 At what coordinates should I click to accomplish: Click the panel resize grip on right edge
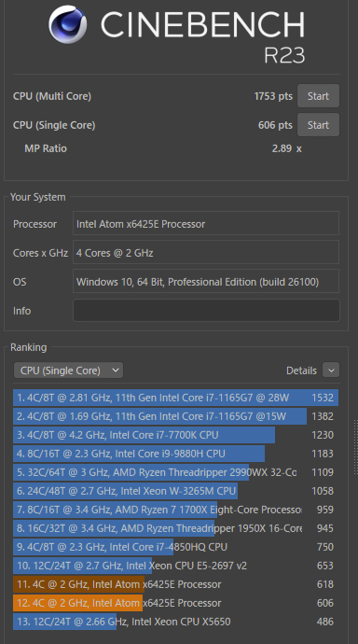coord(355,448)
